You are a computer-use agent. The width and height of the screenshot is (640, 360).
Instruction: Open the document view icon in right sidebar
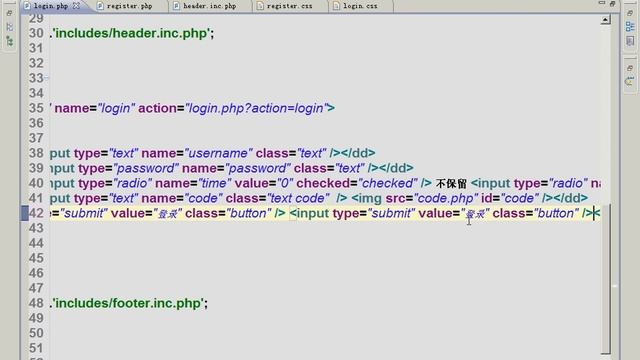click(x=630, y=41)
